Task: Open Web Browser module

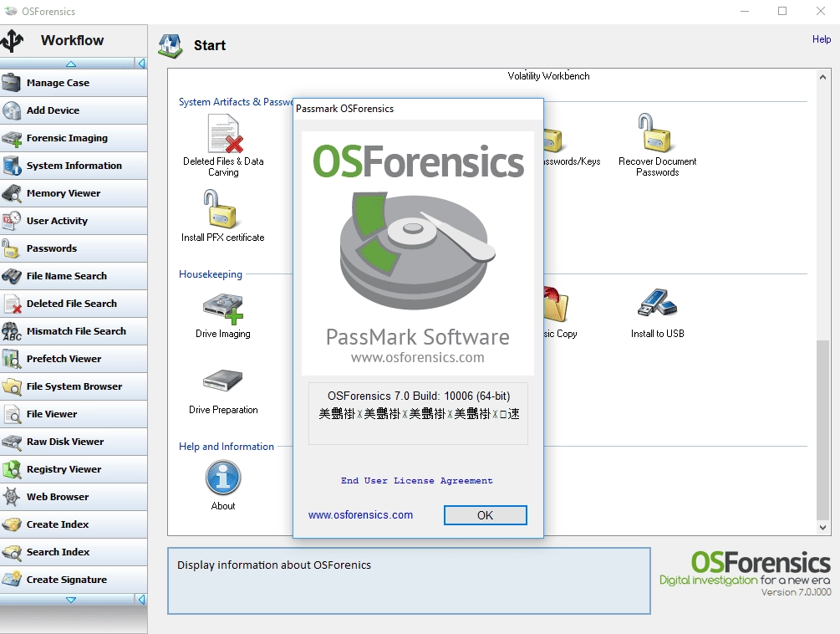Action: [74, 497]
